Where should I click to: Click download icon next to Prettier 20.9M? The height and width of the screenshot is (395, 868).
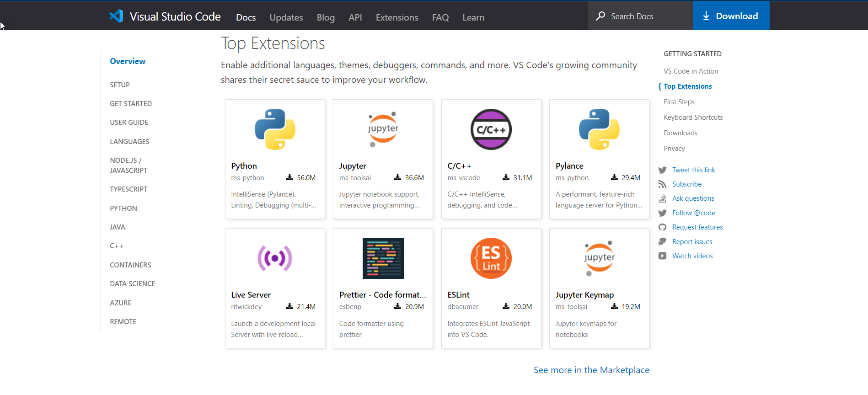point(398,306)
